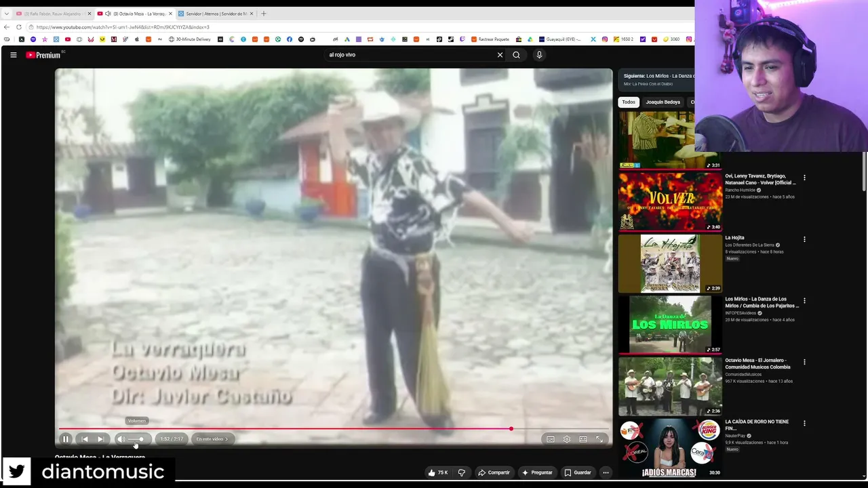Image resolution: width=868 pixels, height=488 pixels.
Task: Open options menu for 'La caída de Roro' video
Action: click(x=804, y=424)
